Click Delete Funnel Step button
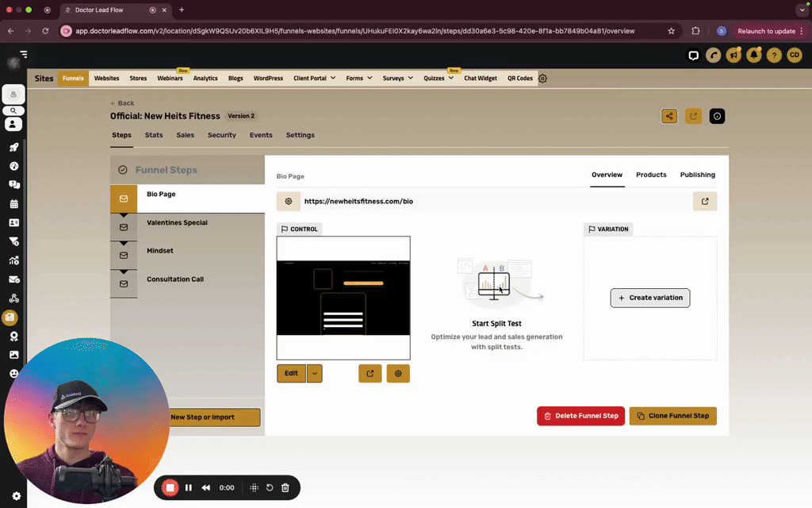The image size is (812, 508). (x=580, y=416)
